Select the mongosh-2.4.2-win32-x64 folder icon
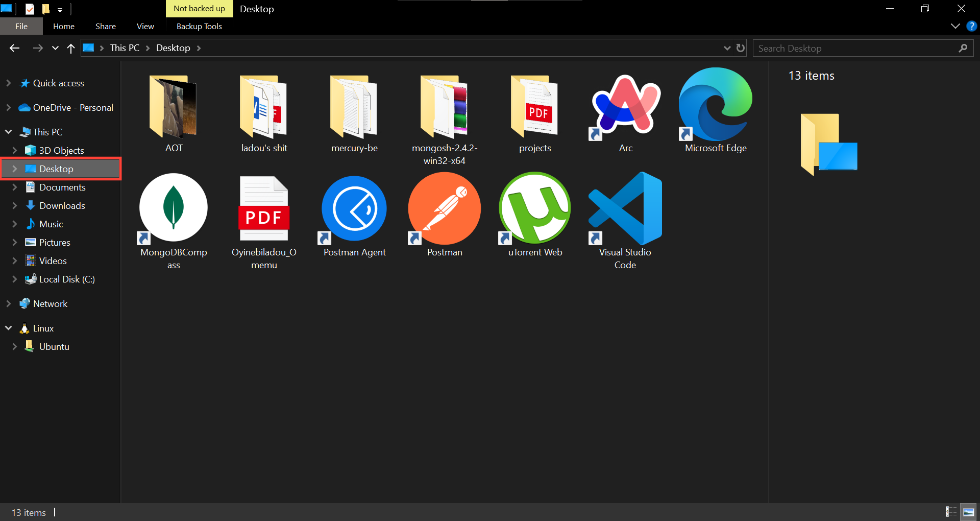Viewport: 980px width, 521px height. (445, 106)
